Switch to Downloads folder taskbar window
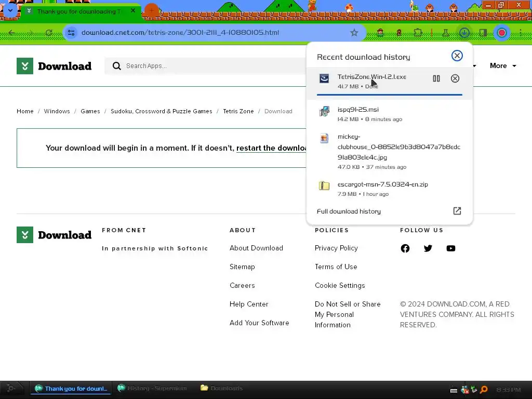The height and width of the screenshot is (399, 532). [222, 388]
